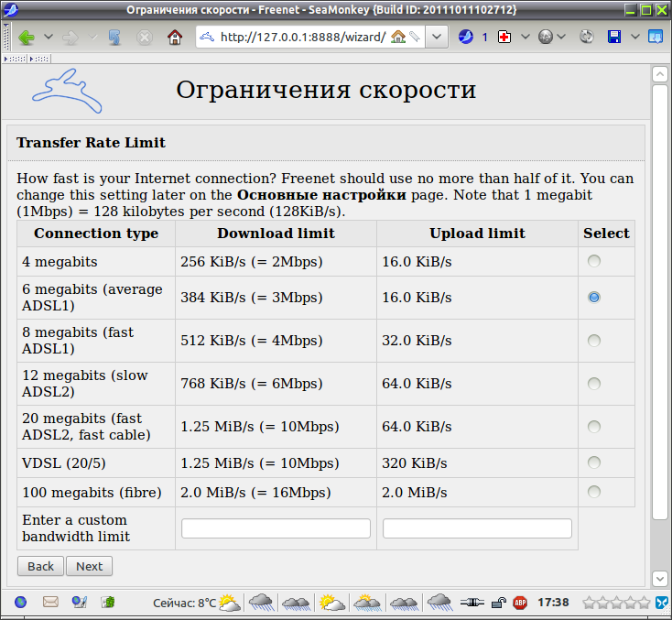The height and width of the screenshot is (620, 672).
Task: Click the grey sync arrows toolbar icon
Action: tap(587, 37)
